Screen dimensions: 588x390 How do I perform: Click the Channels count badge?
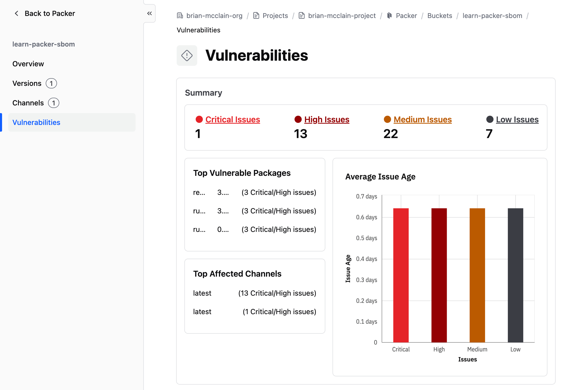pos(54,103)
